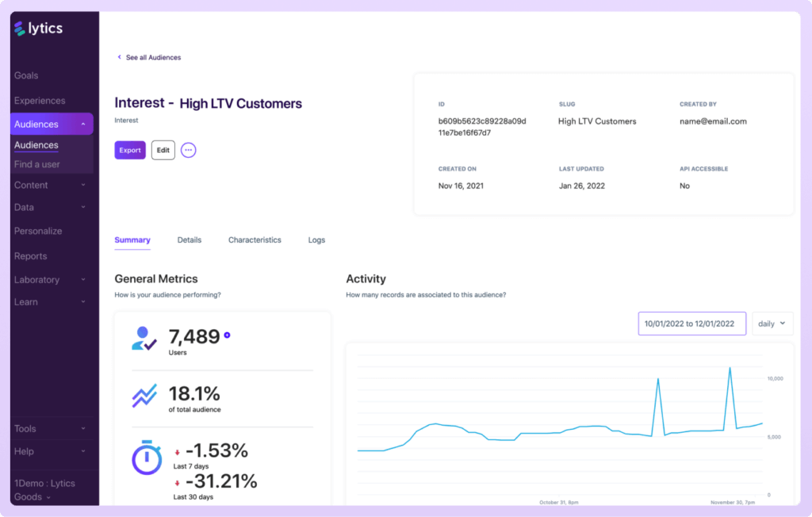Open the daily frequency dropdown
This screenshot has width=812, height=517.
772,324
